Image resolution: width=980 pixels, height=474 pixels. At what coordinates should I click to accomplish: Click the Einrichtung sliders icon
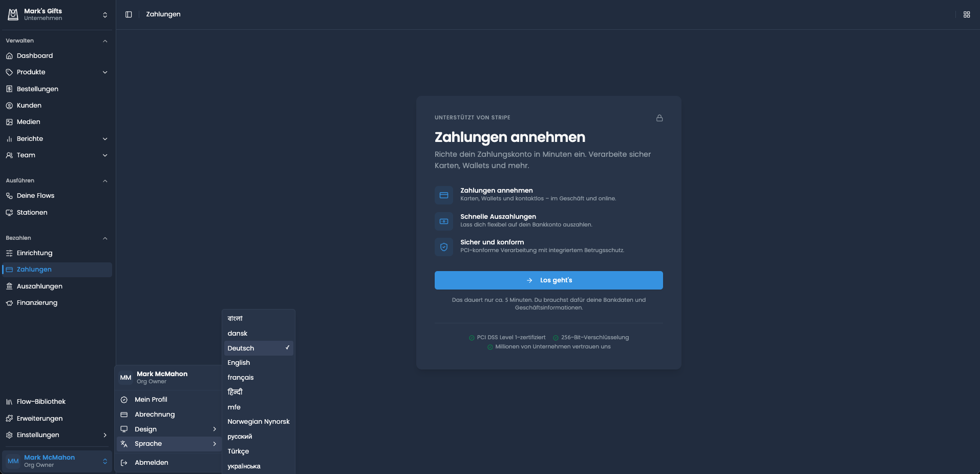9,253
